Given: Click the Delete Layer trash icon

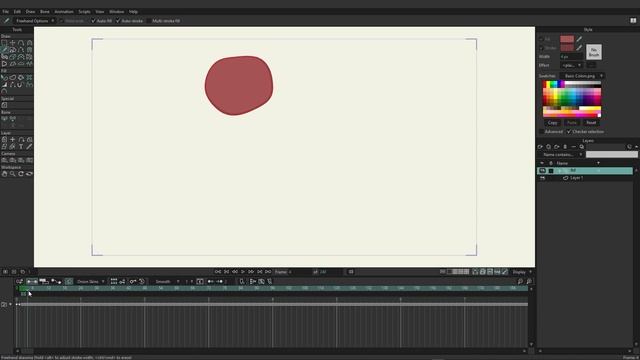Looking at the screenshot, I should pos(565,147).
